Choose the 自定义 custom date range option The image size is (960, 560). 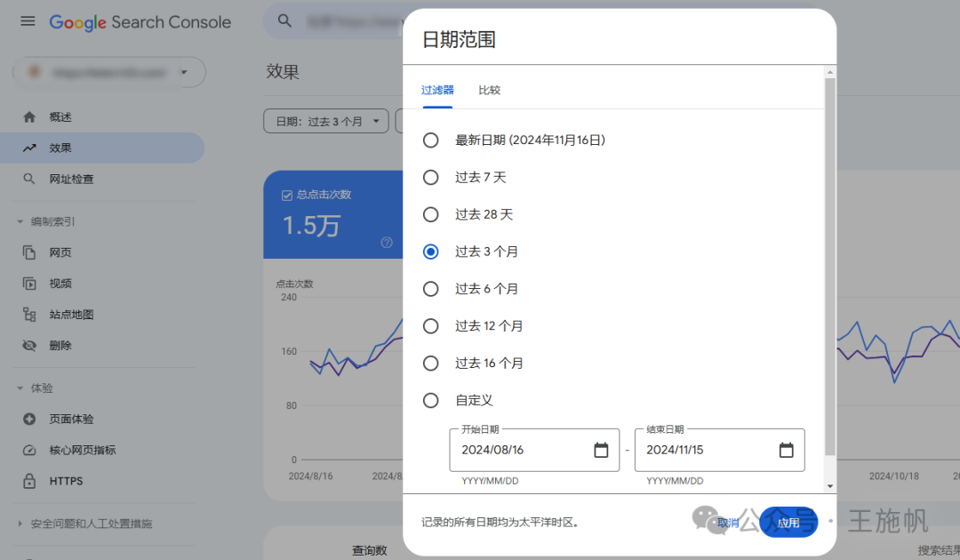[x=431, y=400]
